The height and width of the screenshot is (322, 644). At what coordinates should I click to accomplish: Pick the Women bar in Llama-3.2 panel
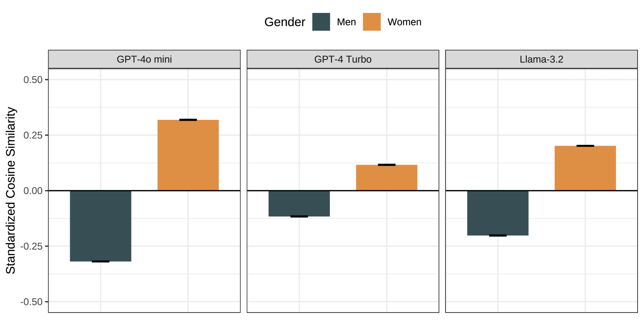pyautogui.click(x=585, y=168)
